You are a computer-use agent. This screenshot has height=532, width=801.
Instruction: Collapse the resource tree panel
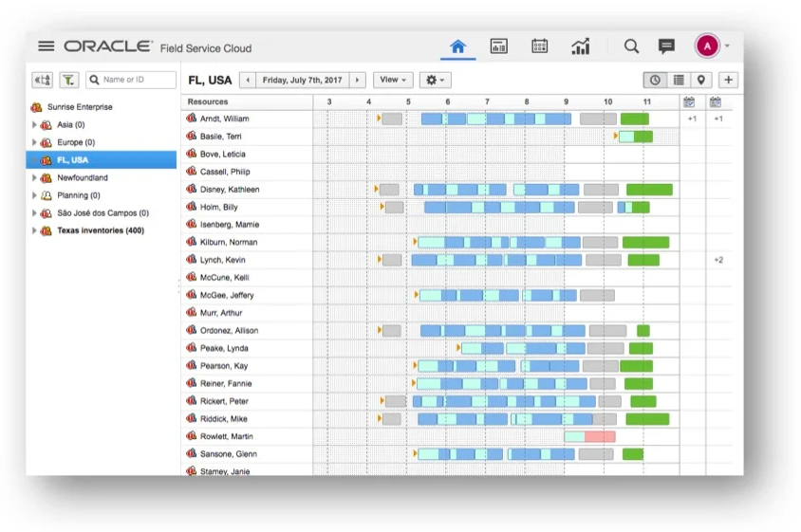pos(43,80)
